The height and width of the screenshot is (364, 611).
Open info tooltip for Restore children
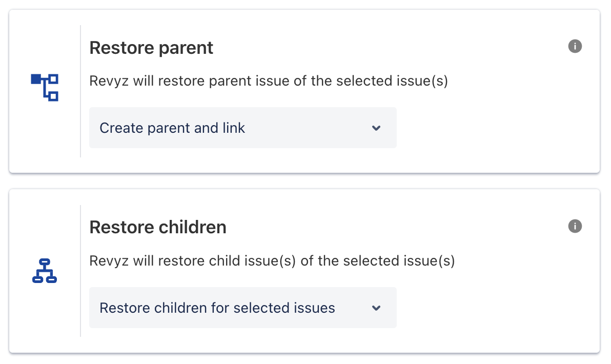click(575, 226)
